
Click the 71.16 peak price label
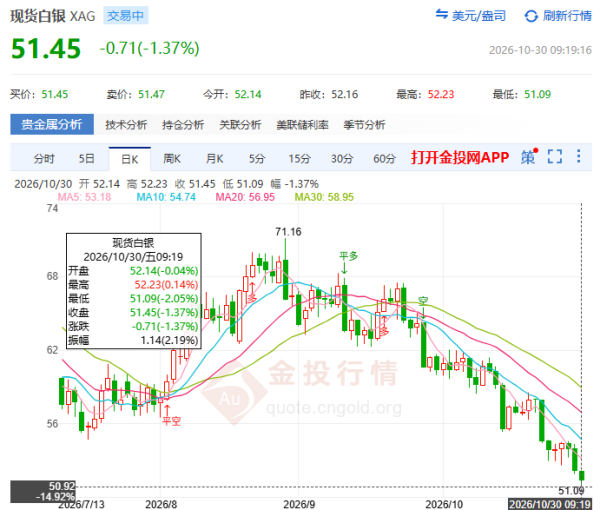(288, 232)
